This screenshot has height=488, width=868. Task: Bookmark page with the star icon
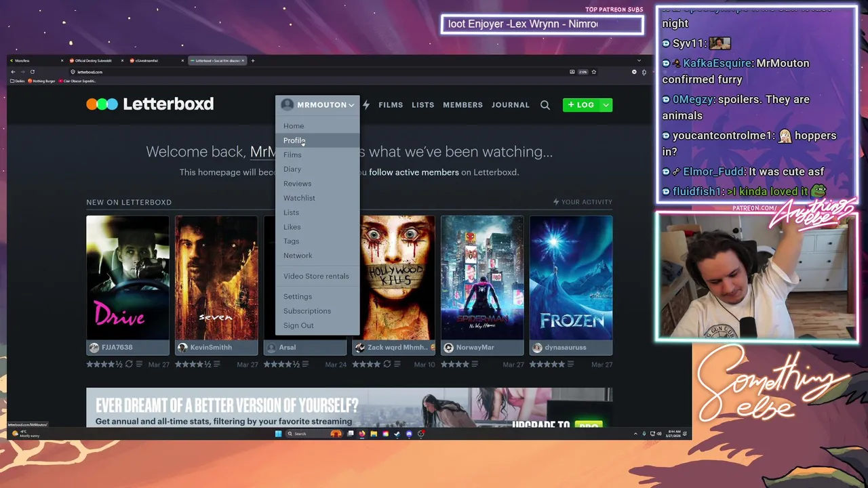[x=594, y=72]
